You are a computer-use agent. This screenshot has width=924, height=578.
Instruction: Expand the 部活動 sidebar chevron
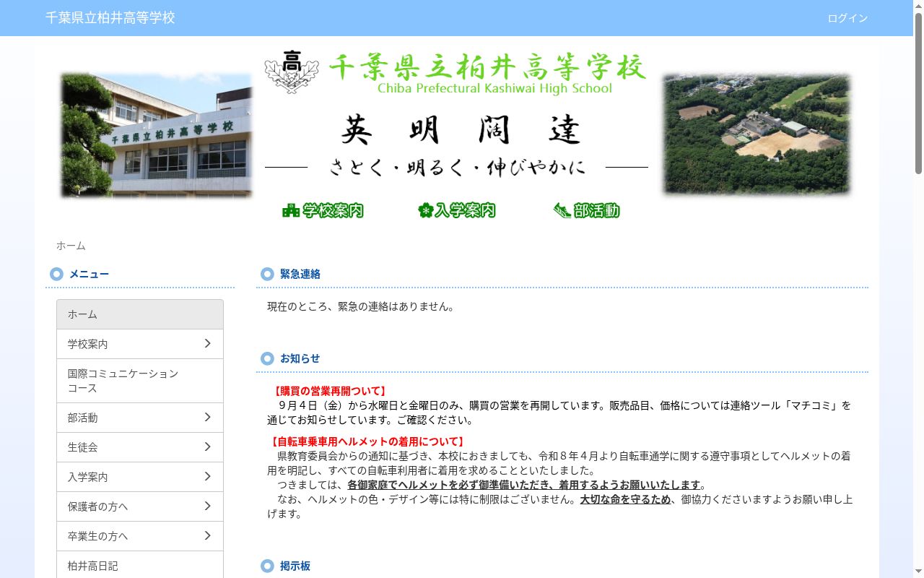[207, 417]
